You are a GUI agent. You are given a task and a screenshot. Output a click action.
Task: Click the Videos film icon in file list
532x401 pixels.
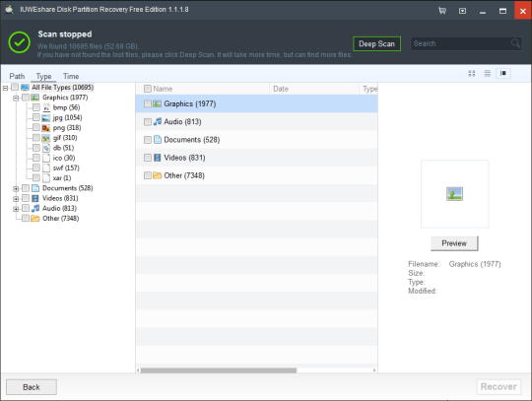coord(157,158)
